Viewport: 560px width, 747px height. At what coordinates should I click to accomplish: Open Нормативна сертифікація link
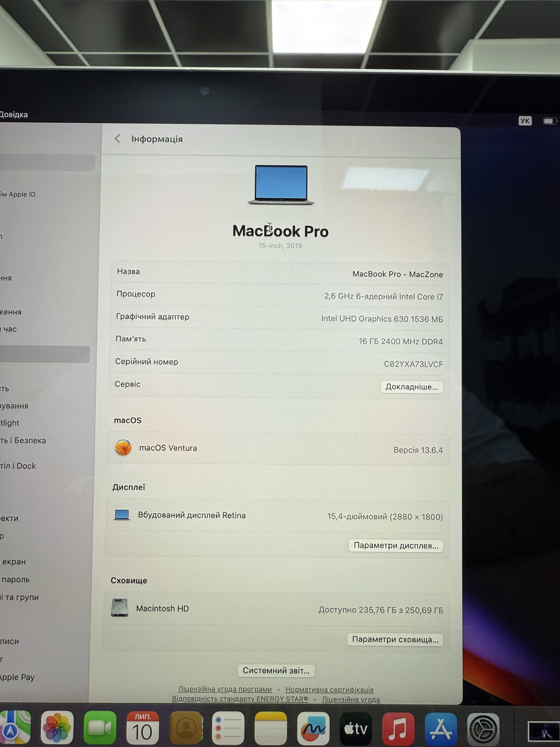(330, 689)
